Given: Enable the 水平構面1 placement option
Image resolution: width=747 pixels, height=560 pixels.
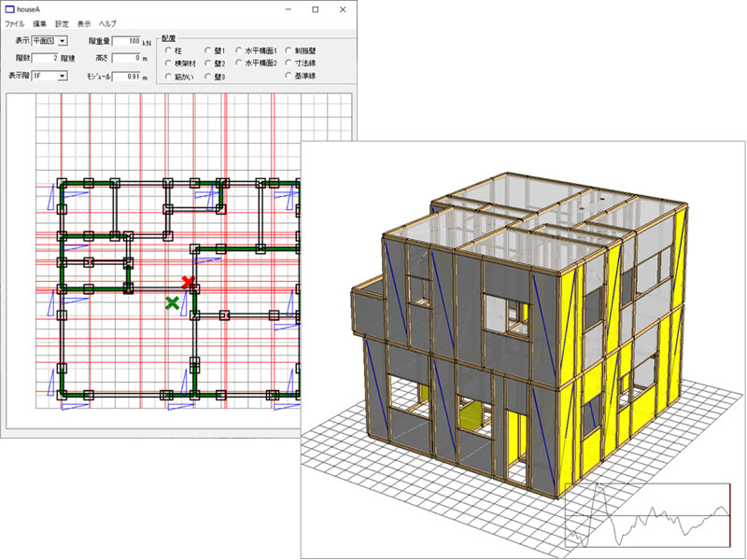Looking at the screenshot, I should coord(241,49).
